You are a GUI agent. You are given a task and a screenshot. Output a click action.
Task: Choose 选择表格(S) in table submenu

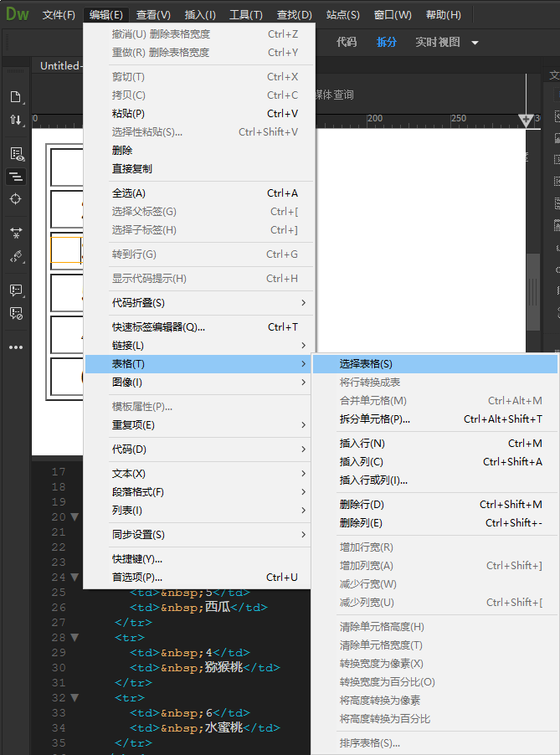pyautogui.click(x=435, y=364)
